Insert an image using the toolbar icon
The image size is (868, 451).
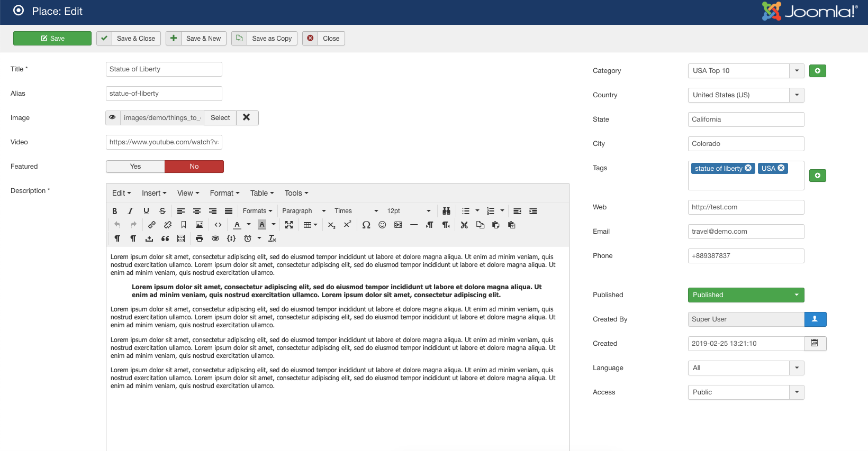200,225
